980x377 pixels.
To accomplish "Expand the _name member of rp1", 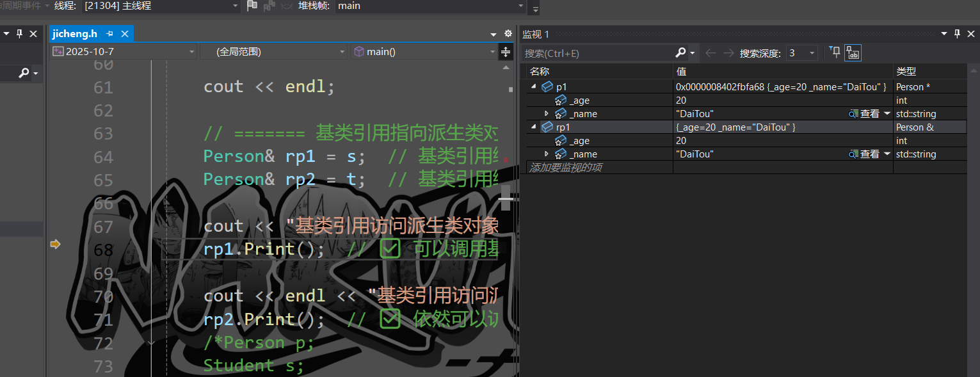I will (x=546, y=154).
